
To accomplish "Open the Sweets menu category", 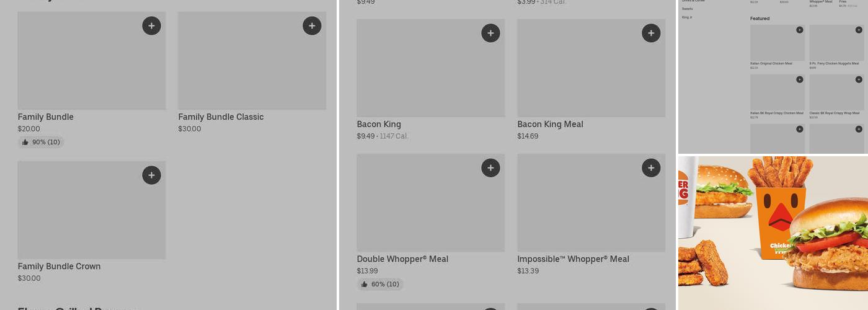I will tap(687, 9).
